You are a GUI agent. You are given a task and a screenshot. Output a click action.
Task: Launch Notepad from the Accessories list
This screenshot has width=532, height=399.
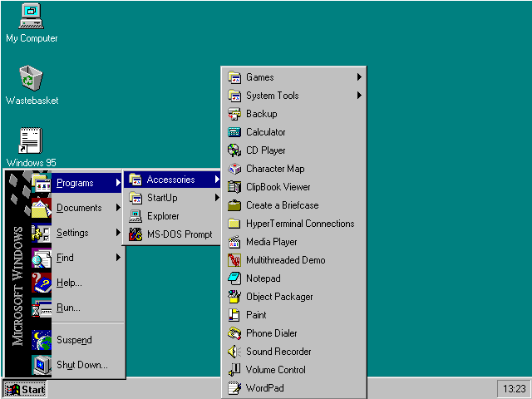point(293,278)
